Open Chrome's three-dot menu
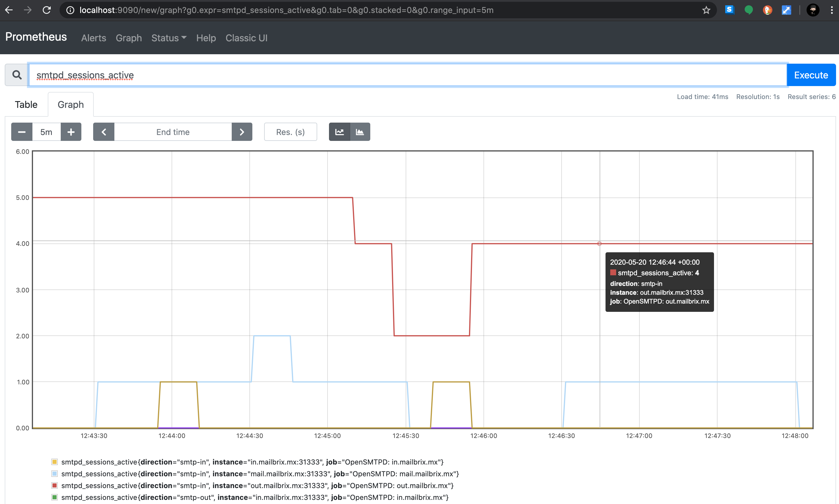Image resolution: width=839 pixels, height=504 pixels. click(x=832, y=10)
